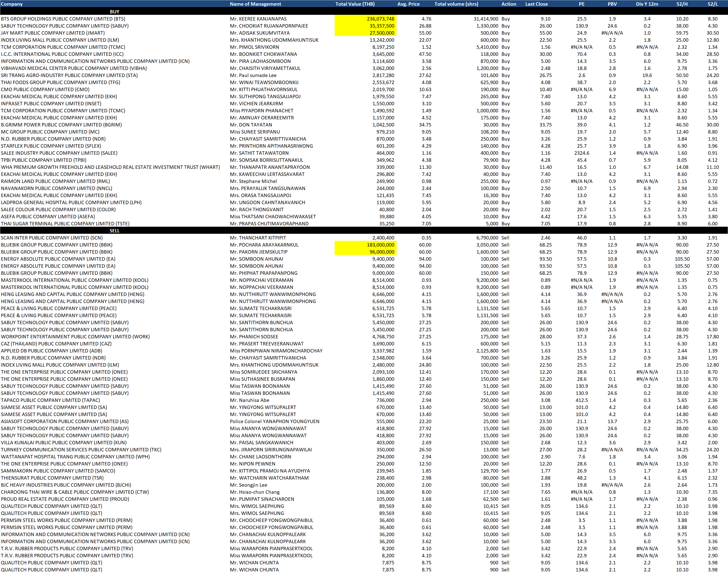Click TURNKEY COMMUNICATION SERVICES company cell

point(81,450)
